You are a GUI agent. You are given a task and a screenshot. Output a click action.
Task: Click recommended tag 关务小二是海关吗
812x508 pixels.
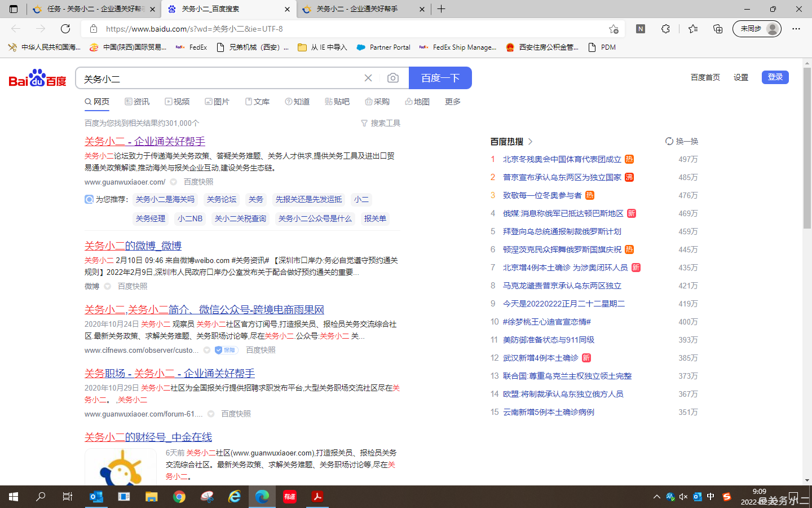pos(165,199)
